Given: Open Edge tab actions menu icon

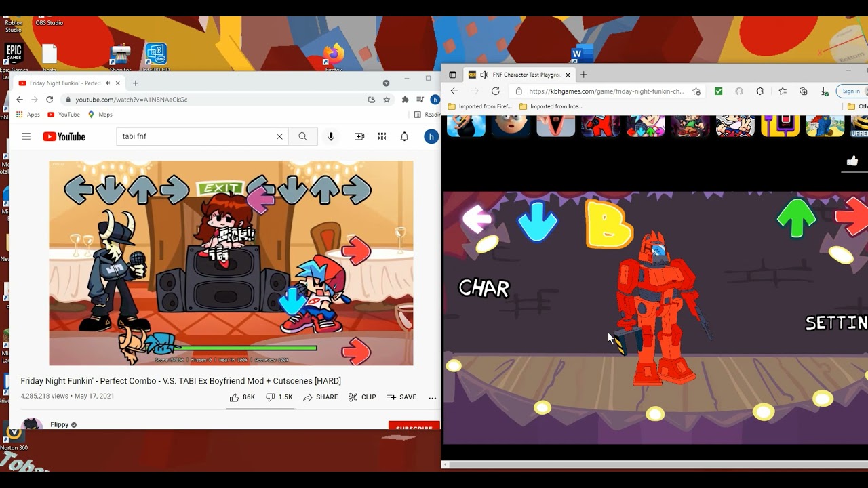Looking at the screenshot, I should [x=452, y=75].
